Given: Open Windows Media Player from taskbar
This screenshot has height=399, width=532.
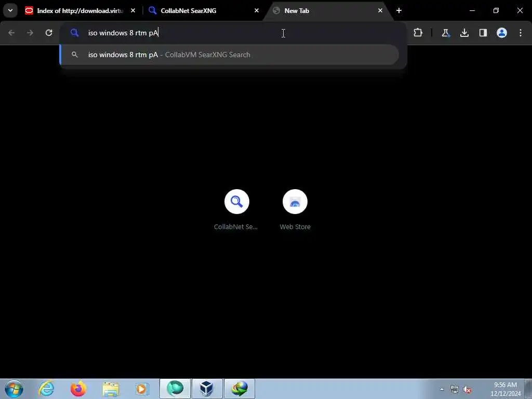Looking at the screenshot, I should coord(142,389).
